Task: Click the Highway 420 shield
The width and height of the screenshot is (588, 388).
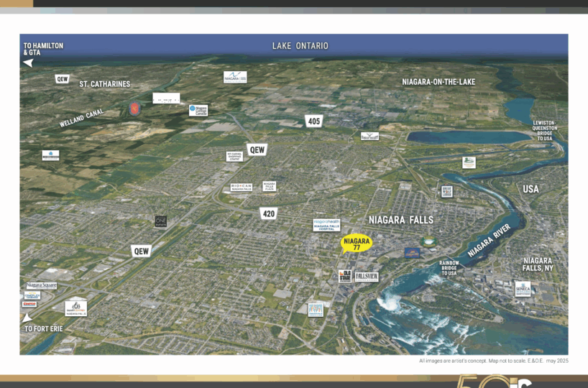Action: 269,213
